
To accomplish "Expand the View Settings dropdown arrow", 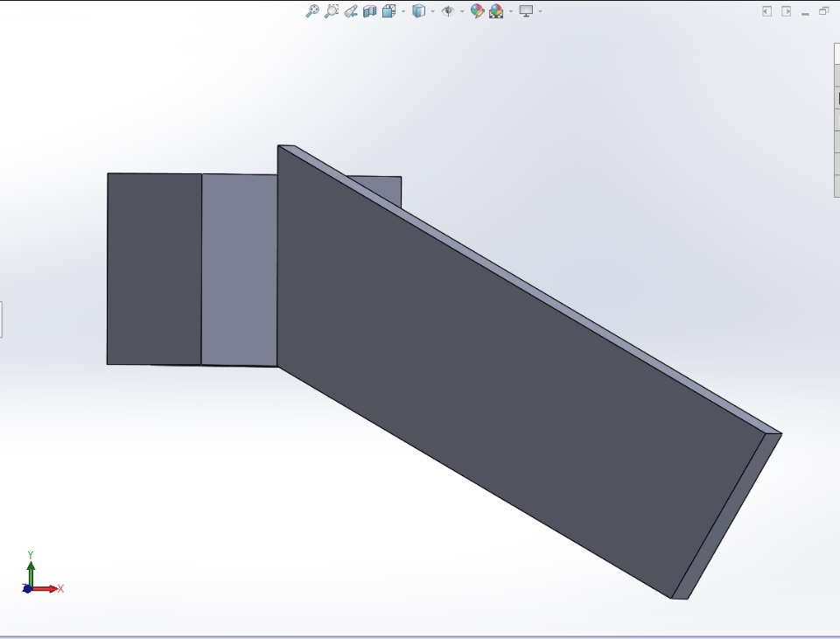I will [540, 11].
